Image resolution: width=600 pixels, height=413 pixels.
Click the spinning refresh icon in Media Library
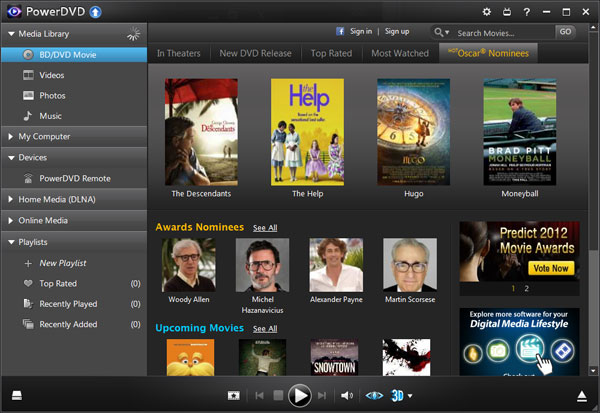(x=134, y=34)
